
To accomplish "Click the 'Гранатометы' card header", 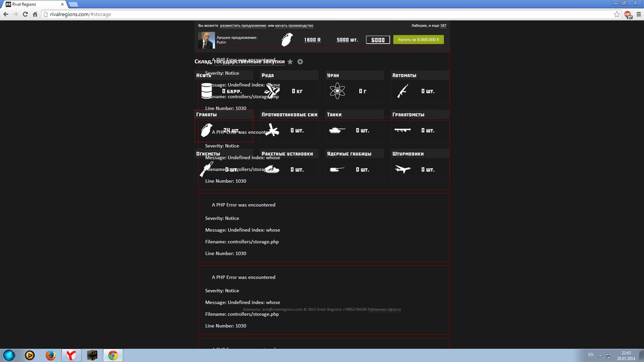I will [420, 115].
